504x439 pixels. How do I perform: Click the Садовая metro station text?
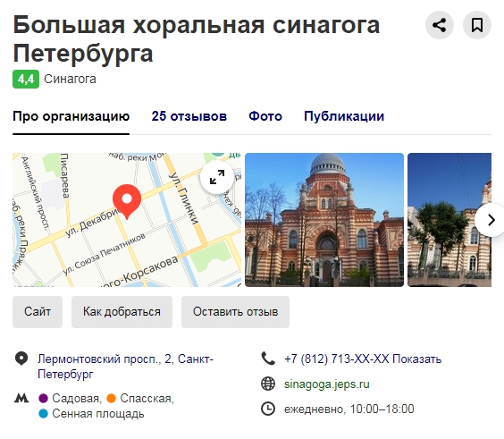[x=77, y=399]
